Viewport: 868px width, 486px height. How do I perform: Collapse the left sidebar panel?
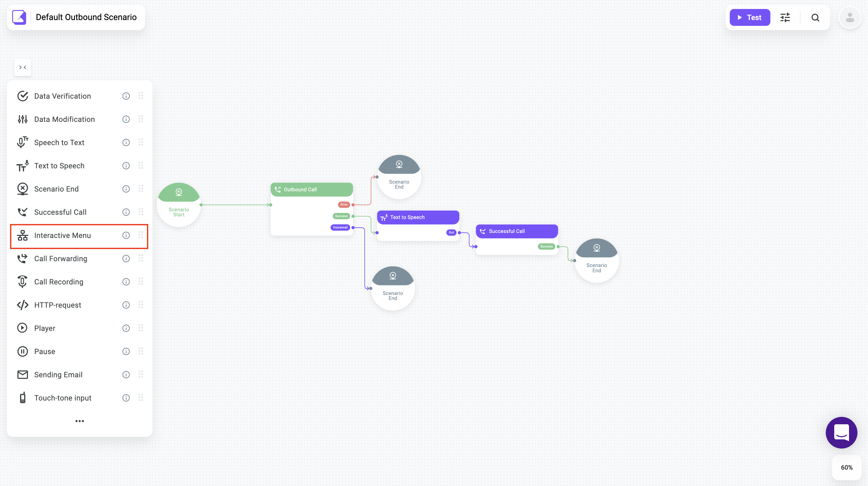click(23, 67)
